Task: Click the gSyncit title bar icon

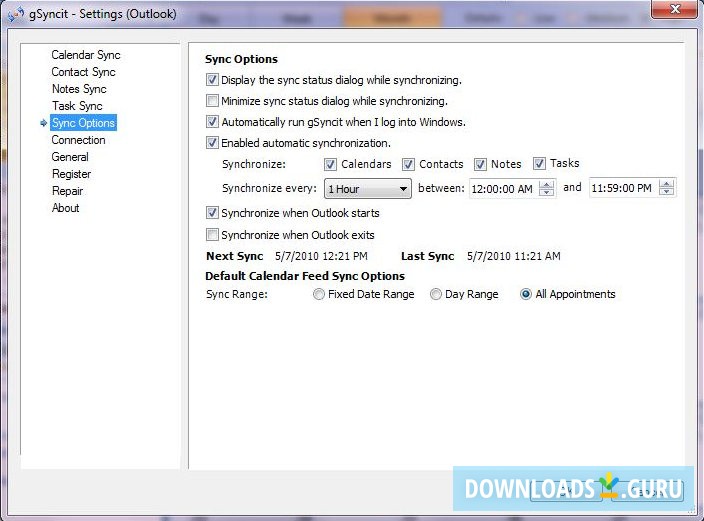Action: pyautogui.click(x=16, y=14)
